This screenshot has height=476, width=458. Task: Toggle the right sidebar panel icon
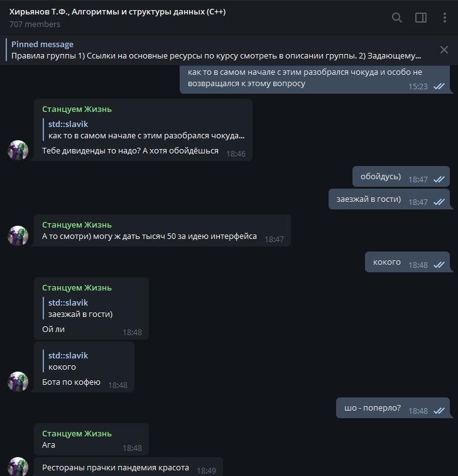click(421, 18)
